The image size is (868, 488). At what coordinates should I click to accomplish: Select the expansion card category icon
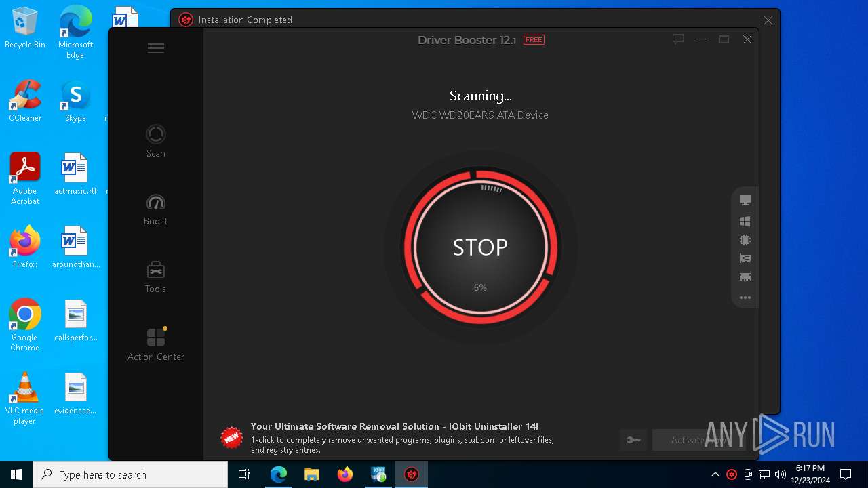pos(745,258)
